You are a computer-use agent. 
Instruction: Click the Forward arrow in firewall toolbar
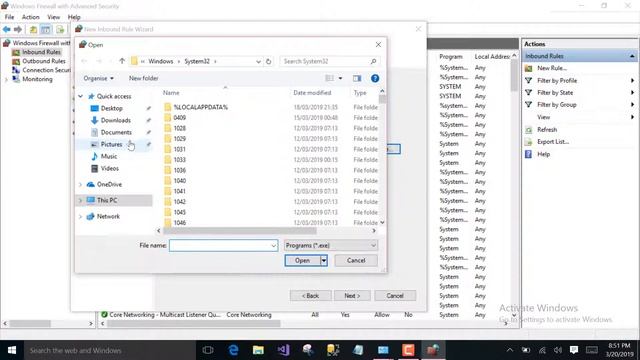pos(18,29)
